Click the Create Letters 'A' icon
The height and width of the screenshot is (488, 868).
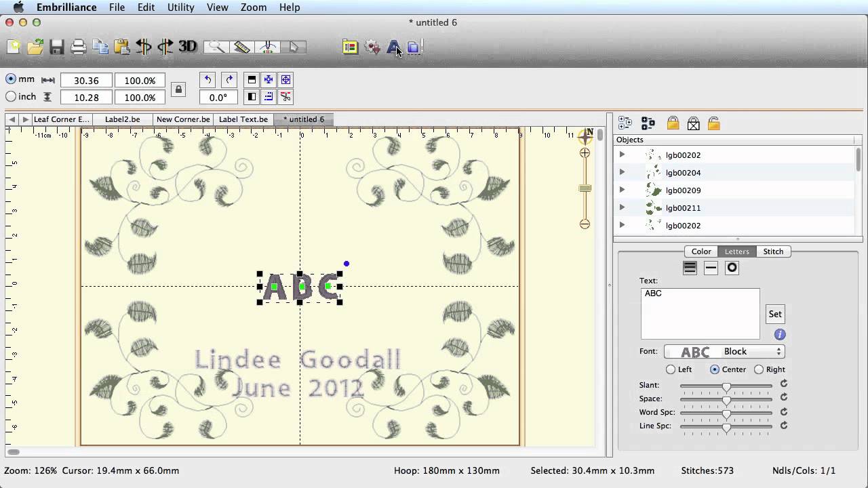[393, 47]
